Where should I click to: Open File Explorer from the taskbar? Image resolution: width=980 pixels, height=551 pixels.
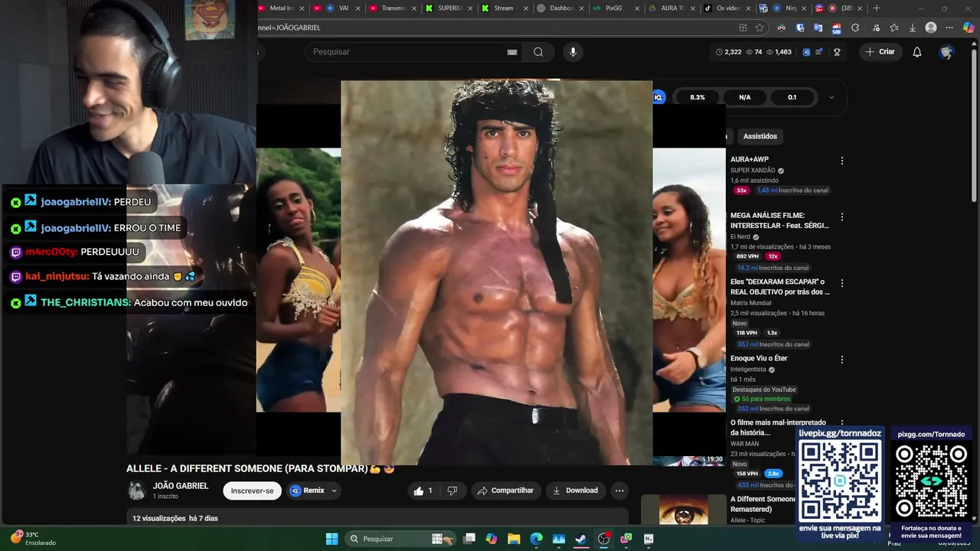point(514,539)
